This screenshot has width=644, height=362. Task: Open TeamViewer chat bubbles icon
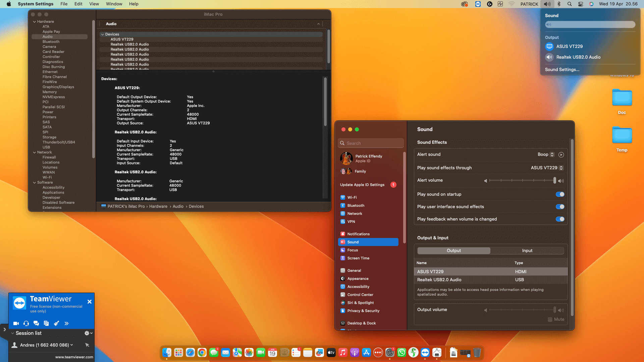(x=36, y=323)
